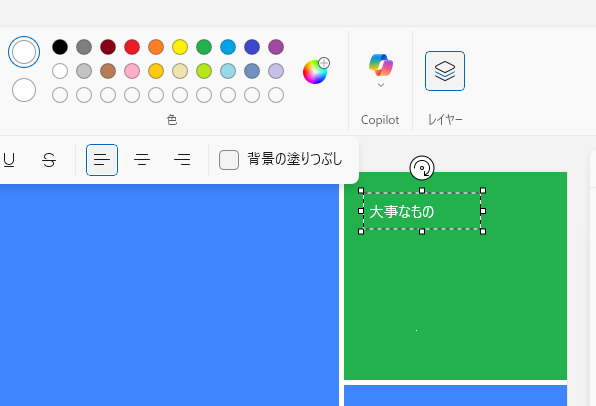Viewport: 596px width, 406px height.
Task: Pick the blue-gray color swatch
Action: point(252,71)
